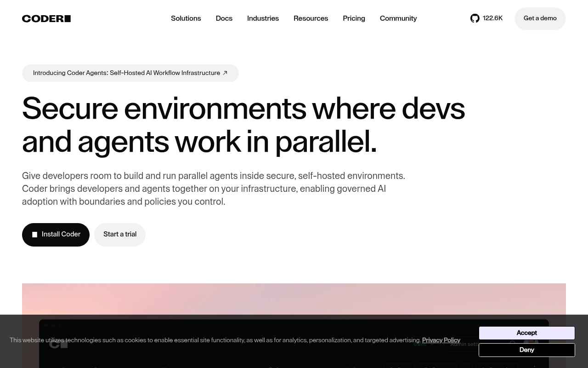Click the Coder logo in header
The image size is (588, 368).
[x=46, y=18]
